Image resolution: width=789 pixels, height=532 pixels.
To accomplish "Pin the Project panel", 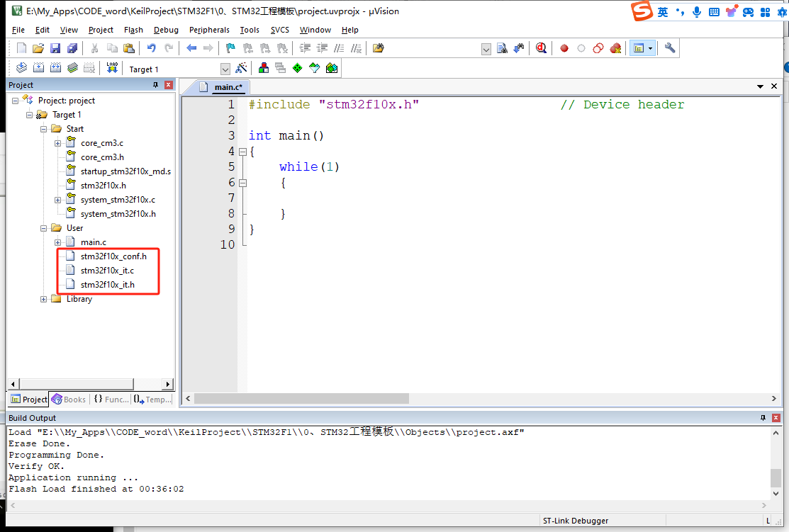I will pyautogui.click(x=155, y=85).
